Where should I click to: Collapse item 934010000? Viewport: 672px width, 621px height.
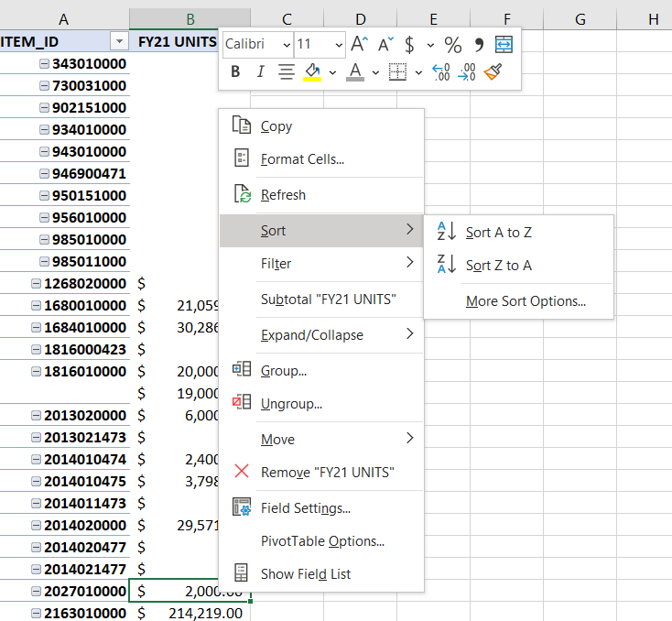44,129
